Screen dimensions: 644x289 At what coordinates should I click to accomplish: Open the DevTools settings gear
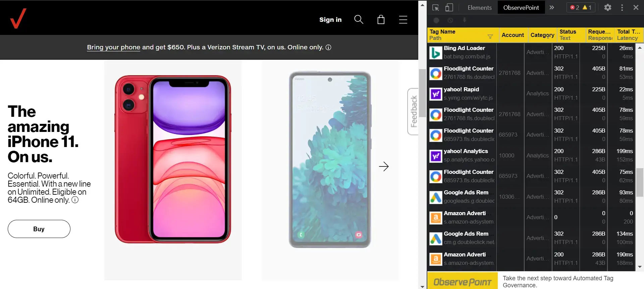(607, 7)
